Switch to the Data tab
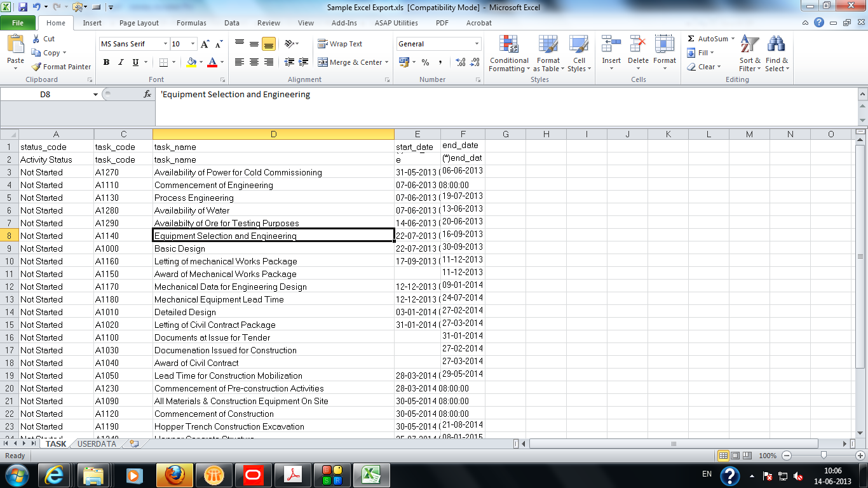Screen dimensions: 868x488 [232, 23]
